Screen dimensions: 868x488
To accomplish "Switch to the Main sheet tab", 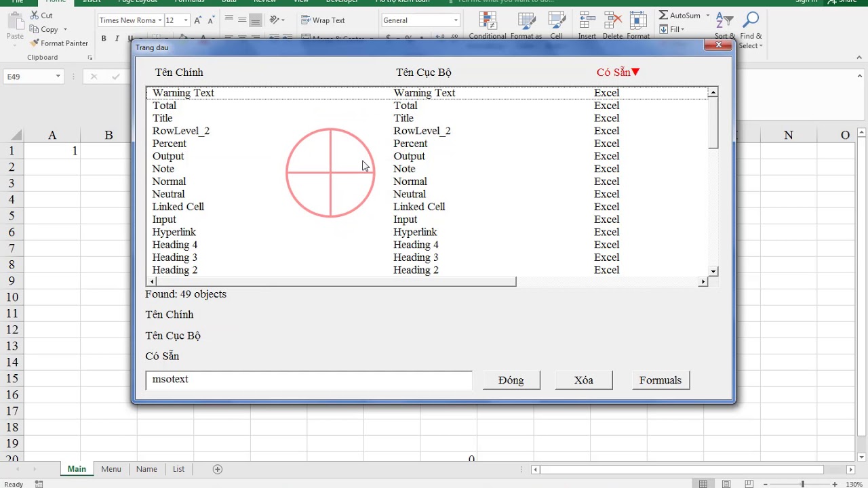I will pos(77,469).
